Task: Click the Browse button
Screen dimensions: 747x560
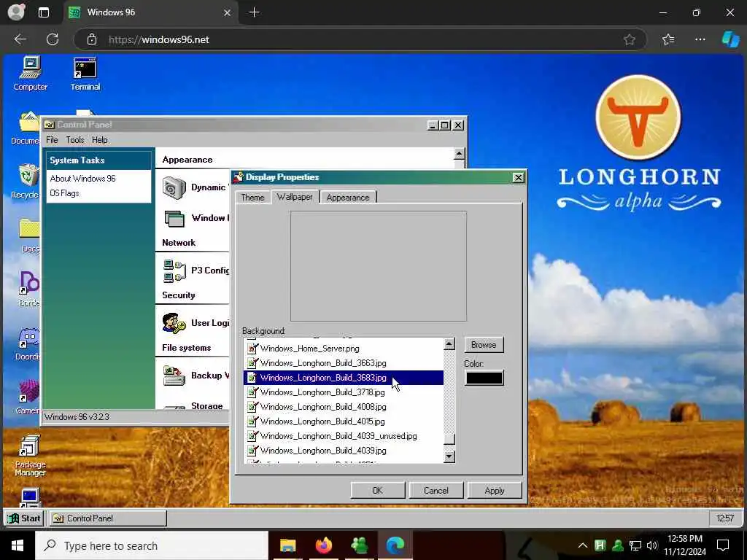Action: click(484, 345)
